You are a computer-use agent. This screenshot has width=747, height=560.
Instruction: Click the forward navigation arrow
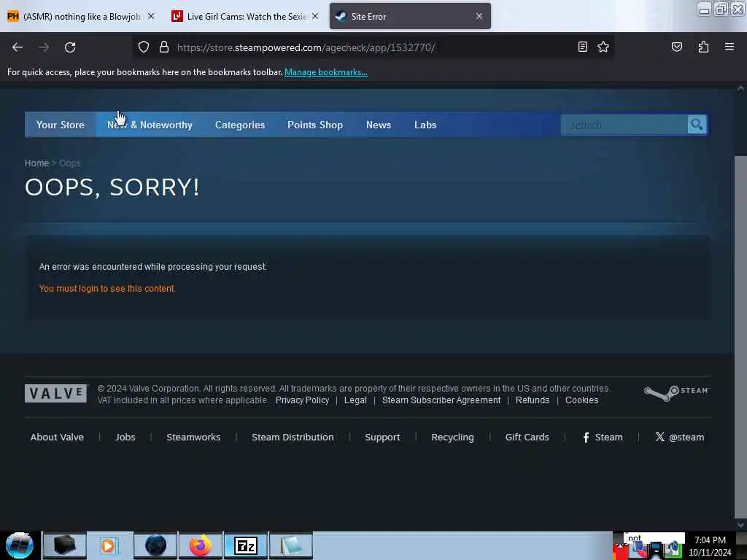pos(44,47)
